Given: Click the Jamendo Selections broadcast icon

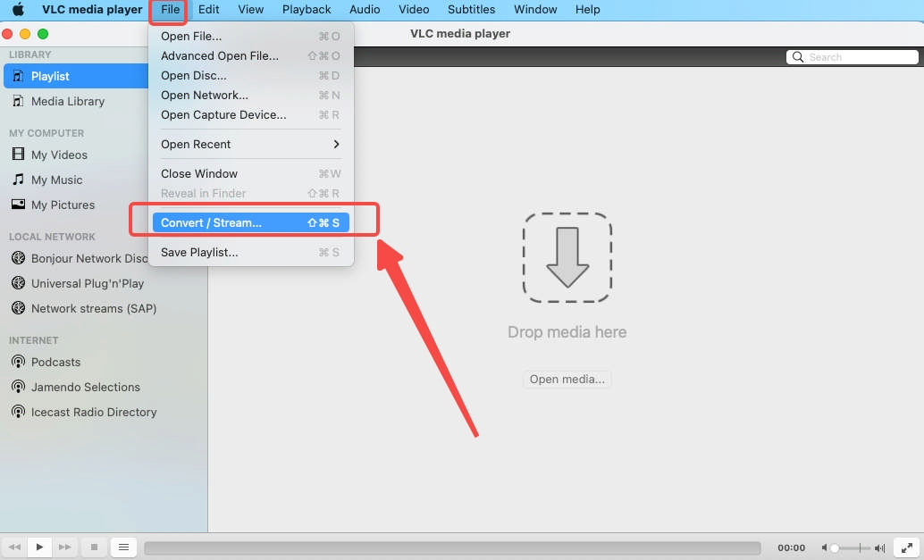Looking at the screenshot, I should (18, 387).
